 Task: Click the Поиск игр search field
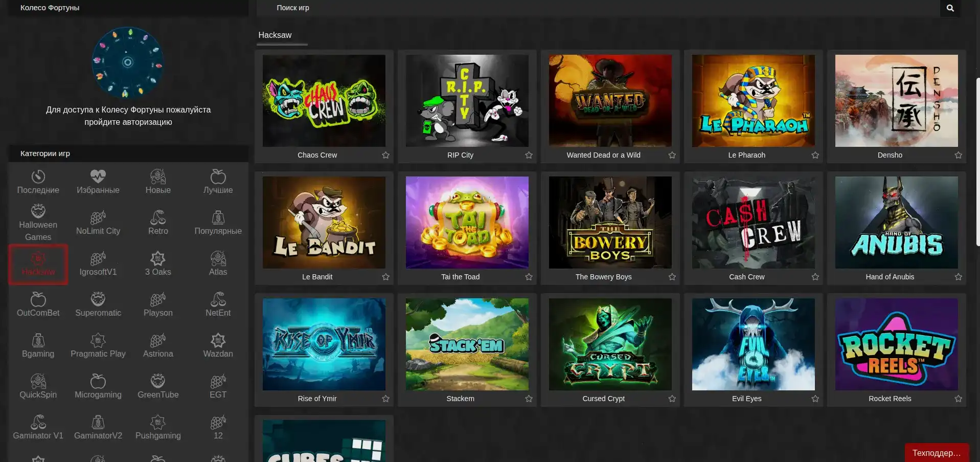click(598, 8)
